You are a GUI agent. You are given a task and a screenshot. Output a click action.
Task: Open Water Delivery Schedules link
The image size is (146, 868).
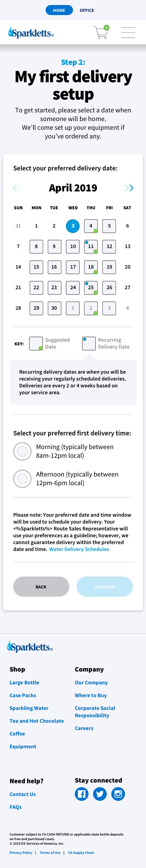(x=79, y=549)
